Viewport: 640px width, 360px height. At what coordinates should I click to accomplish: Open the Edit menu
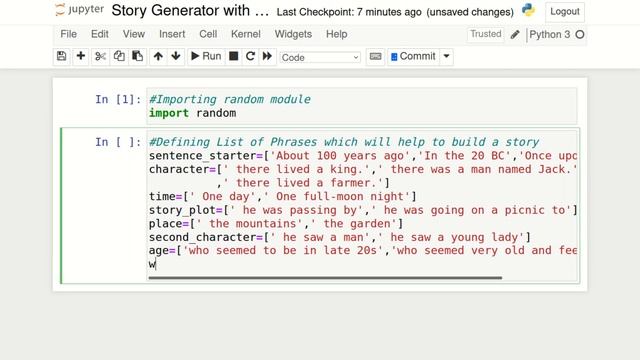point(100,34)
